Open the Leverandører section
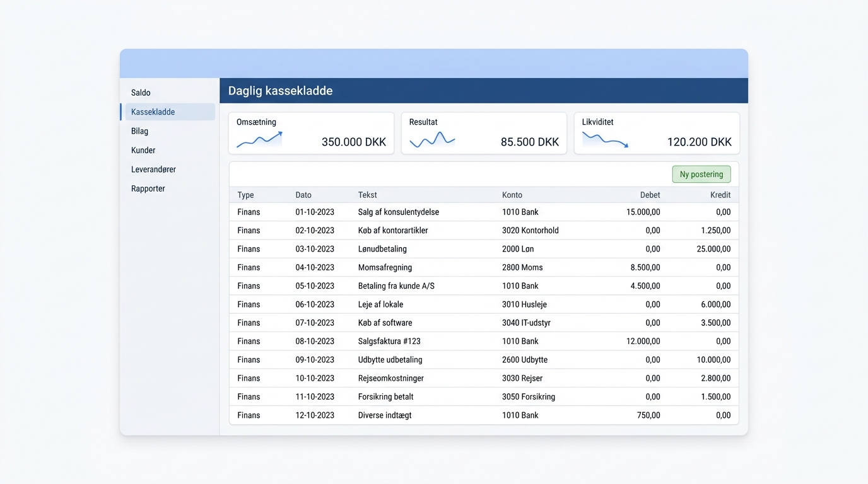This screenshot has height=484, width=868. 153,170
